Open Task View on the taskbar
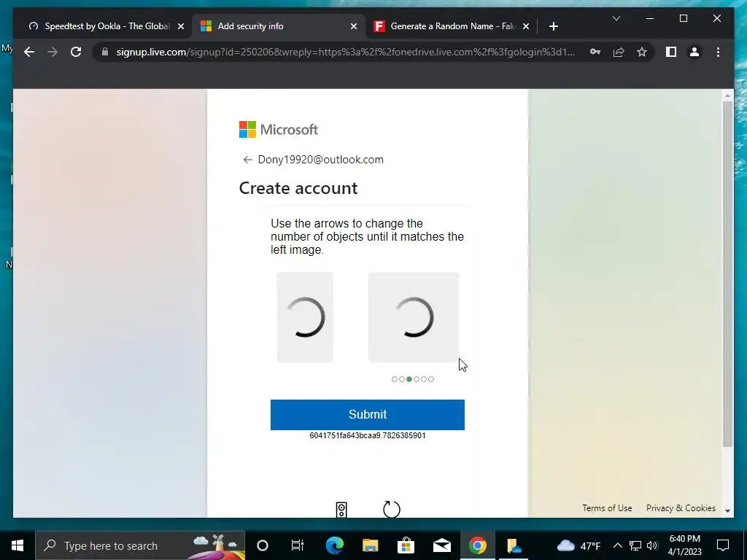This screenshot has height=560, width=747. pyautogui.click(x=298, y=545)
